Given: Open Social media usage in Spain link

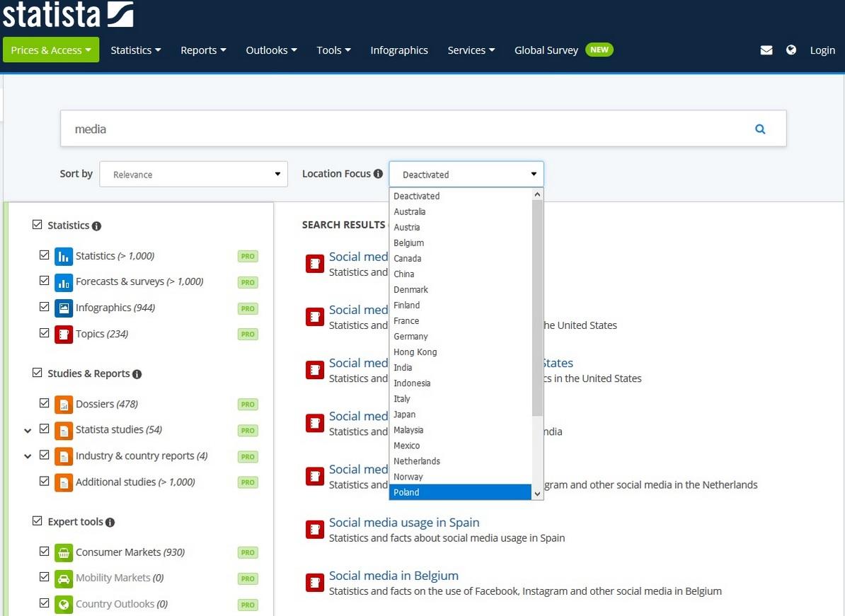Looking at the screenshot, I should 404,523.
